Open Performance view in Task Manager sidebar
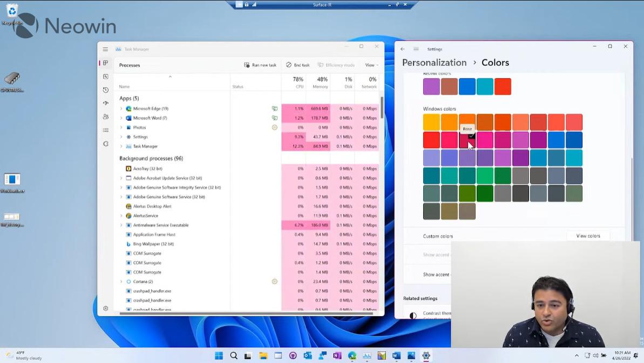The height and width of the screenshot is (363, 644). [x=105, y=76]
